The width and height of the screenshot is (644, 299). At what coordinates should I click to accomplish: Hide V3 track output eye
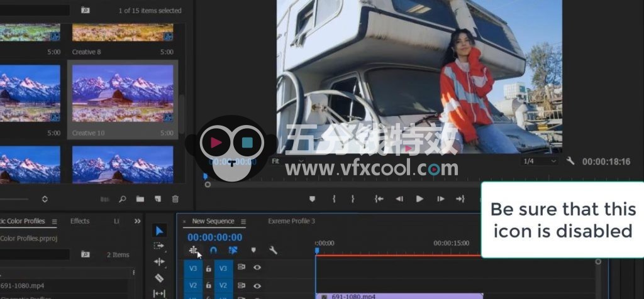[x=257, y=268]
